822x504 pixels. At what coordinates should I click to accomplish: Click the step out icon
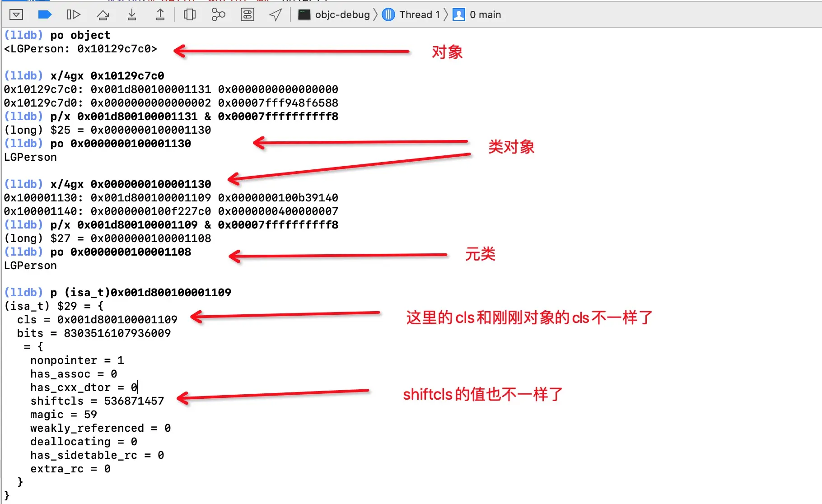(160, 15)
